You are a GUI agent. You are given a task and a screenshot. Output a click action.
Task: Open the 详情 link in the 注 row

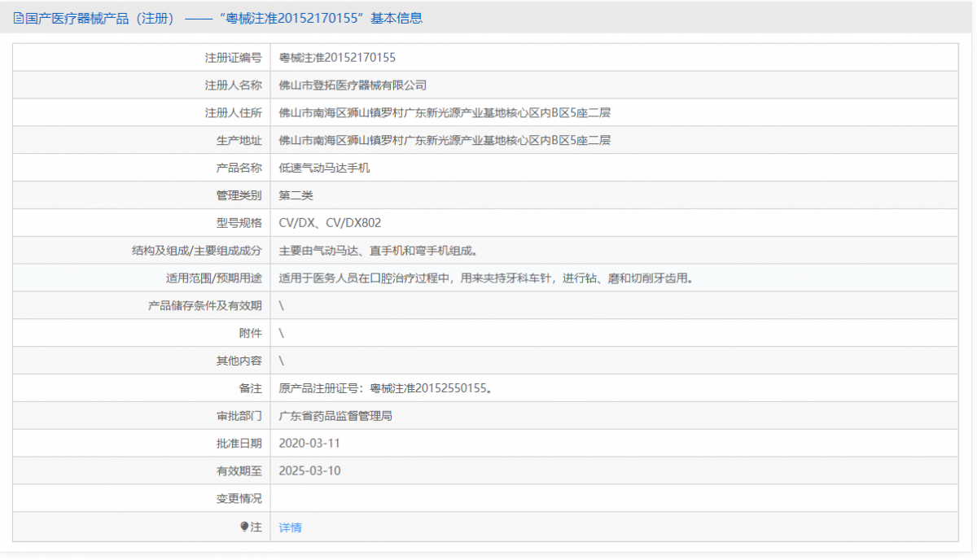pyautogui.click(x=289, y=526)
